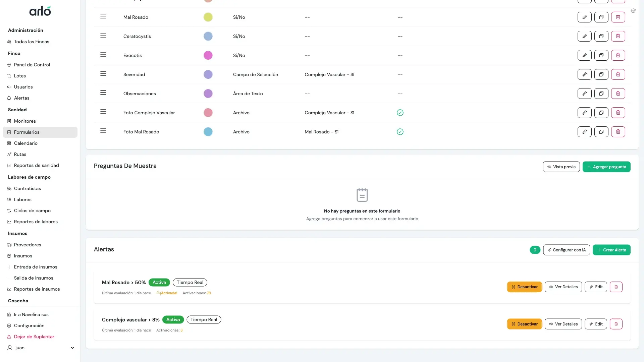Click Configurar con IA
Viewport: 644px width, 362px height.
pyautogui.click(x=566, y=250)
